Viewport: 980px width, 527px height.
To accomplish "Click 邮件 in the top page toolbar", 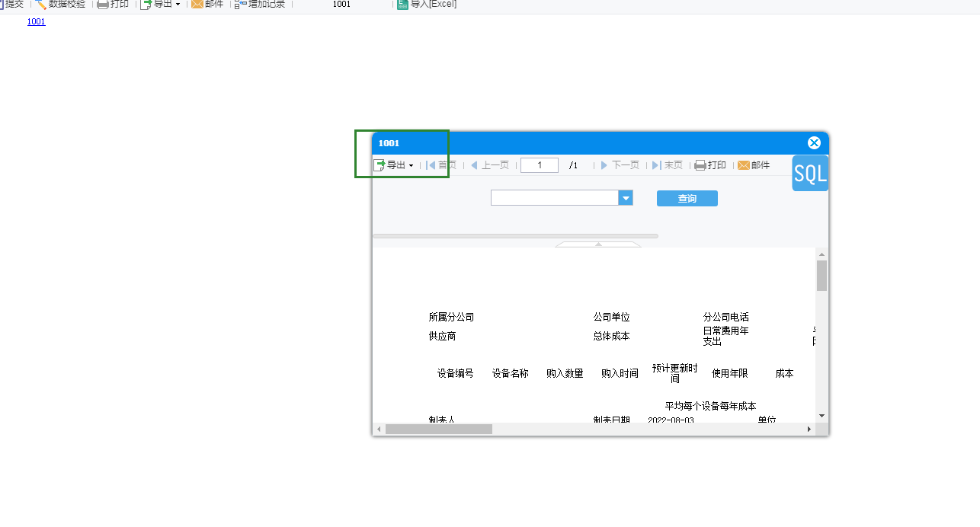I will click(x=207, y=4).
